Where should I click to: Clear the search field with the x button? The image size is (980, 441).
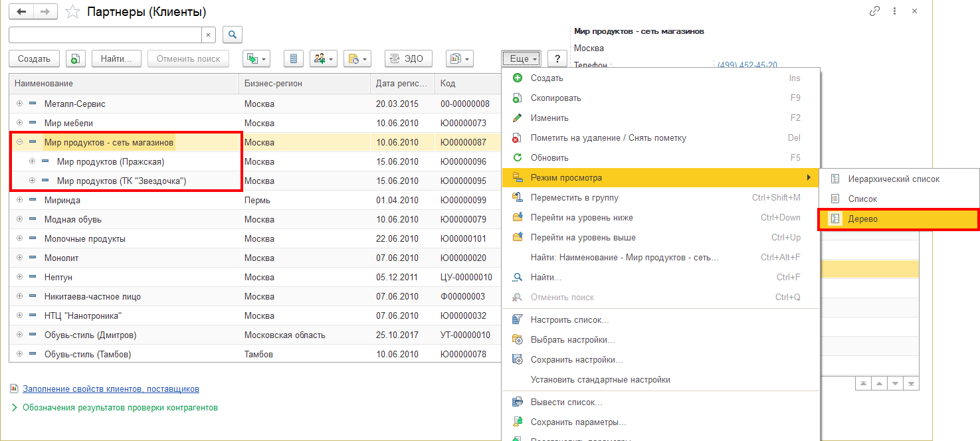point(209,35)
